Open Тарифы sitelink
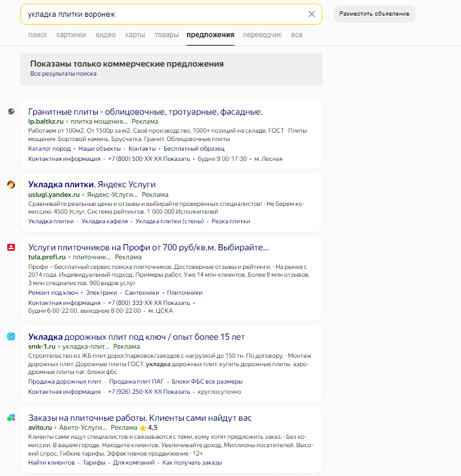Screen dimensions: 461x476 pos(94,463)
